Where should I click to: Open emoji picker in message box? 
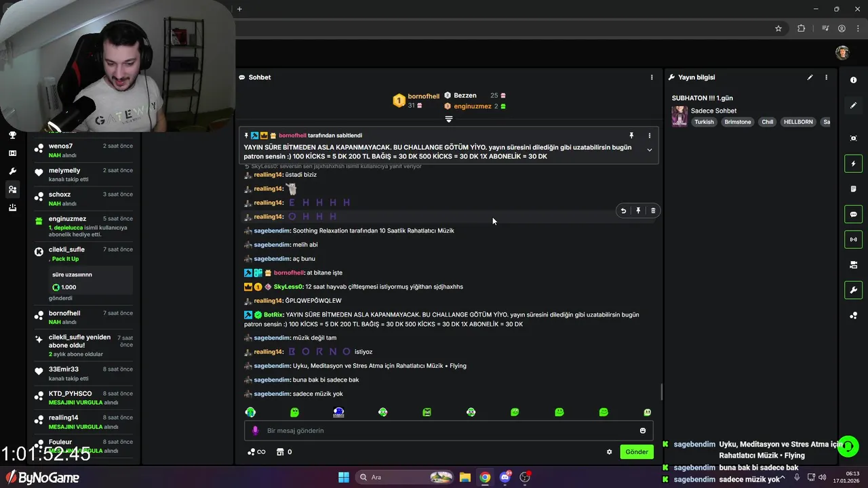click(643, 430)
